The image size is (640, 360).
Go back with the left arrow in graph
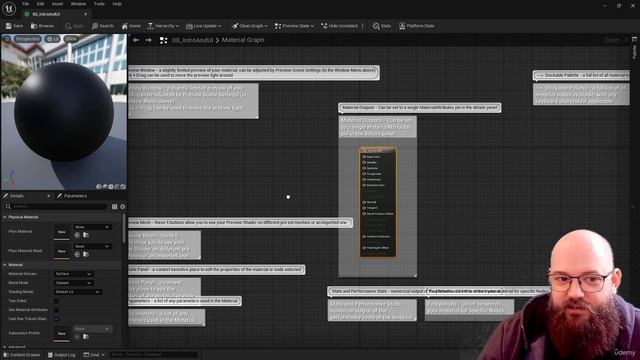(136, 40)
